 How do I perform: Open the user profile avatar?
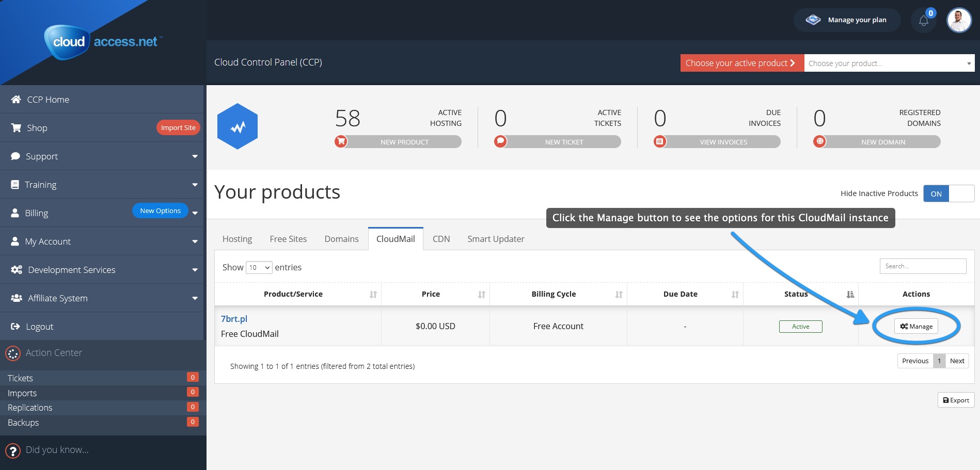[x=959, y=20]
